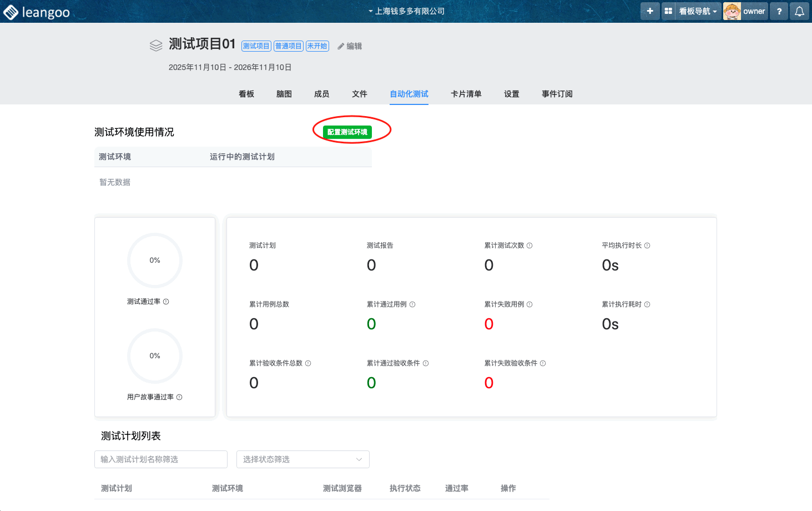Click the test plan name filter input

161,459
